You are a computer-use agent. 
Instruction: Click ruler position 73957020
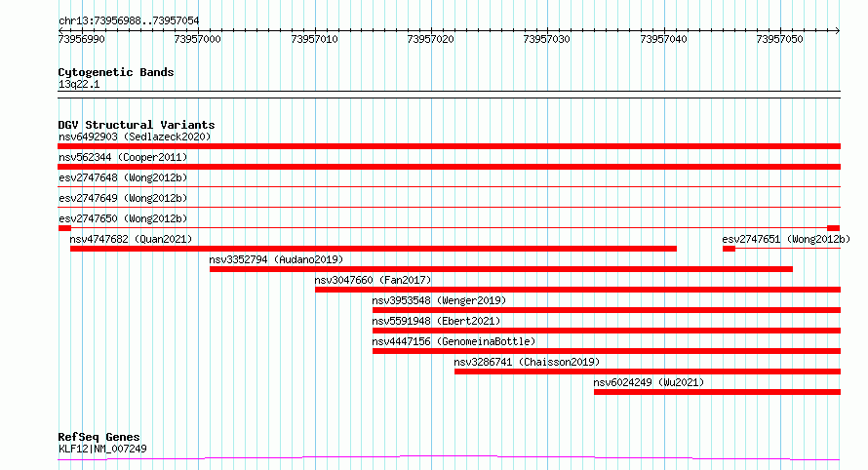tap(431, 39)
